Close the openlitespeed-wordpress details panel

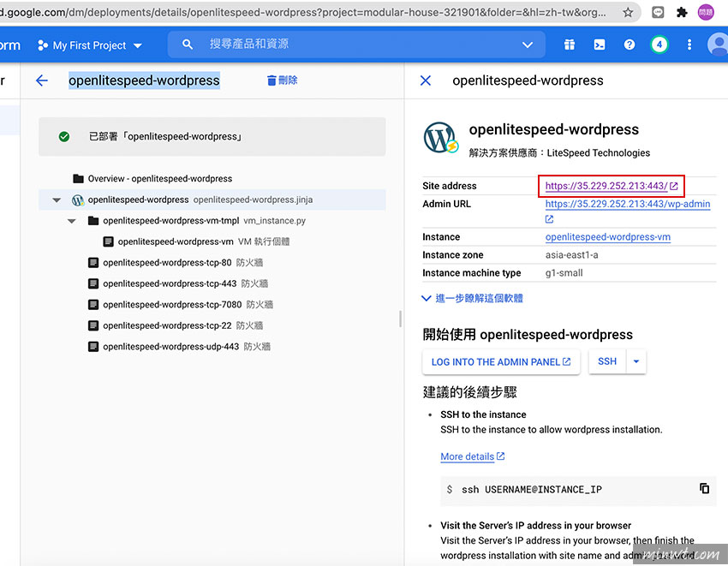click(x=426, y=80)
